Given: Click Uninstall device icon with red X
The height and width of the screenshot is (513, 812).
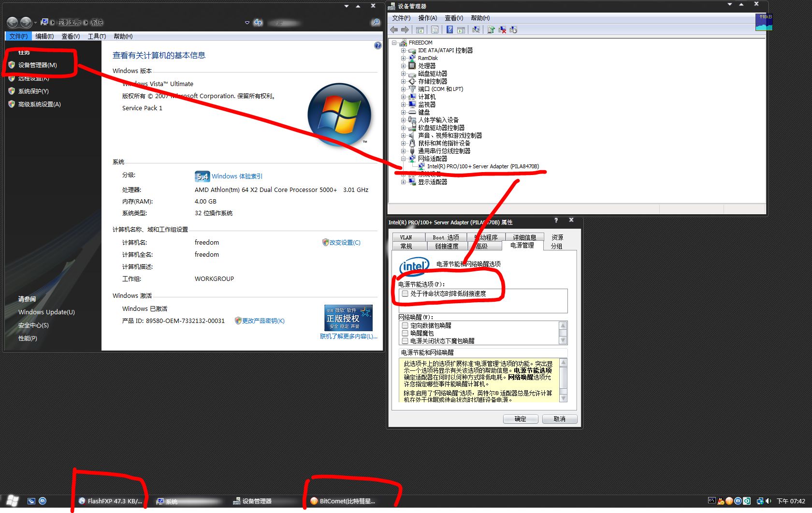Looking at the screenshot, I should (x=502, y=30).
